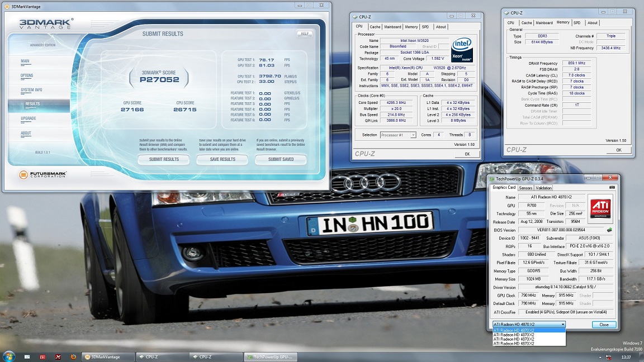This screenshot has width=644, height=362.
Task: Click the GPU-Z Name field value
Action: point(552,197)
